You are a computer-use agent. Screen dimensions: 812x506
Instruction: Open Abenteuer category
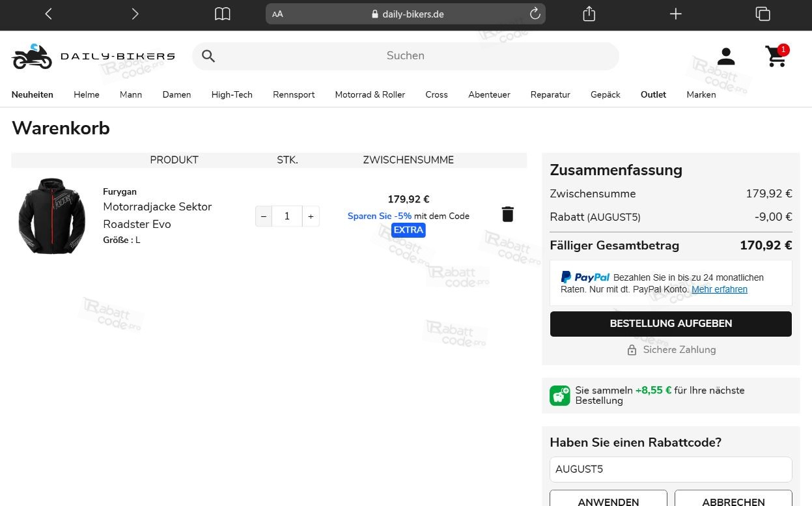click(x=489, y=94)
